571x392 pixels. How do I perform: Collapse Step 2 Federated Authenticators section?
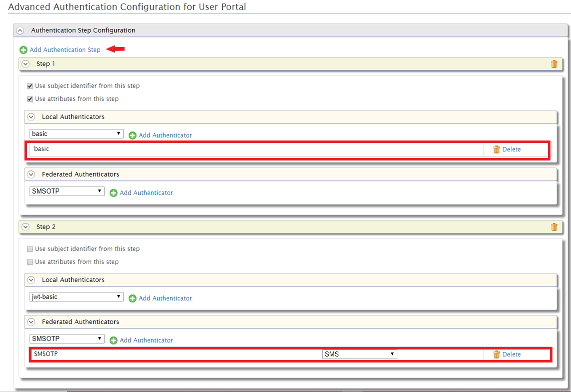click(31, 322)
